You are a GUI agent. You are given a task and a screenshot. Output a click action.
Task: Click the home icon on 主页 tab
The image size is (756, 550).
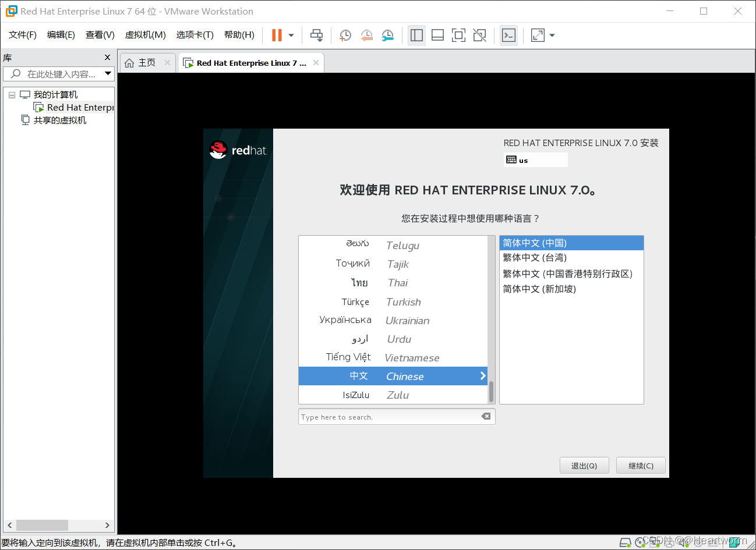pos(129,63)
